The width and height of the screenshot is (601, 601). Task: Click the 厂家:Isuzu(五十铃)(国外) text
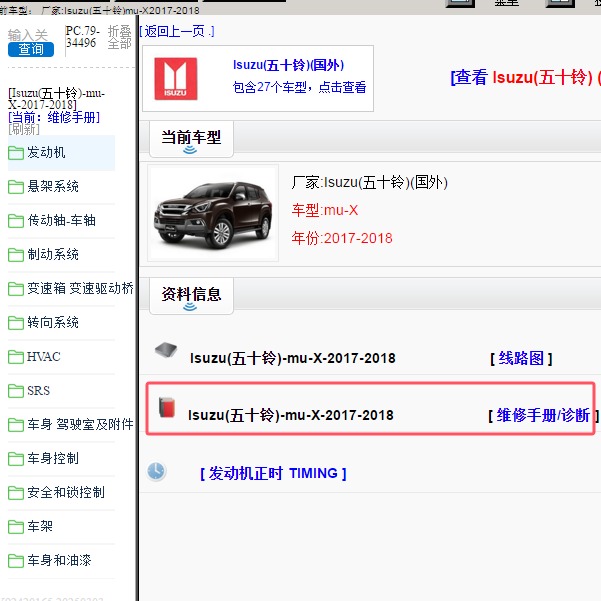(369, 182)
